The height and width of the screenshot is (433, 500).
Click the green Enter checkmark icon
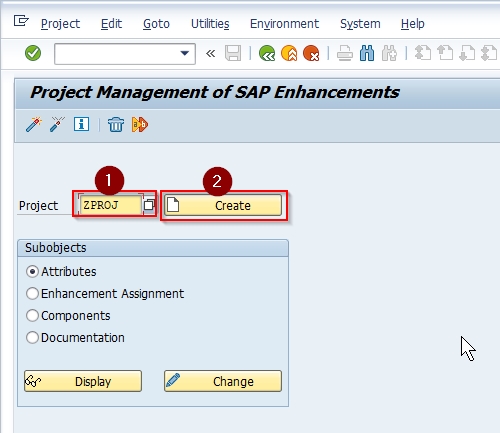coord(33,53)
